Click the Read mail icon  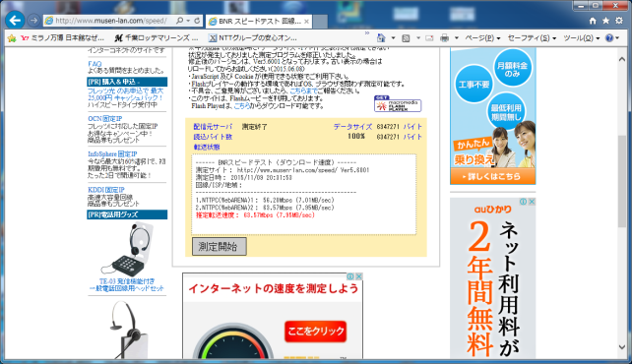tap(429, 38)
